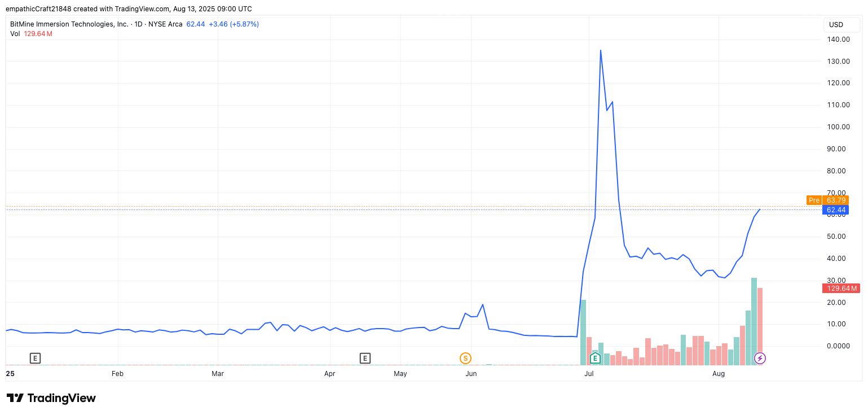The width and height of the screenshot is (868, 415).
Task: Click the red 129.64M volume axis label
Action: 841,289
